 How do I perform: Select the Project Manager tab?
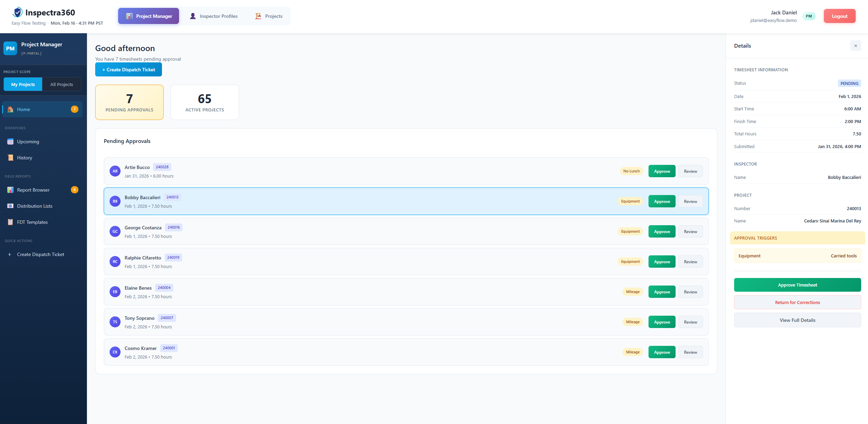click(x=148, y=16)
